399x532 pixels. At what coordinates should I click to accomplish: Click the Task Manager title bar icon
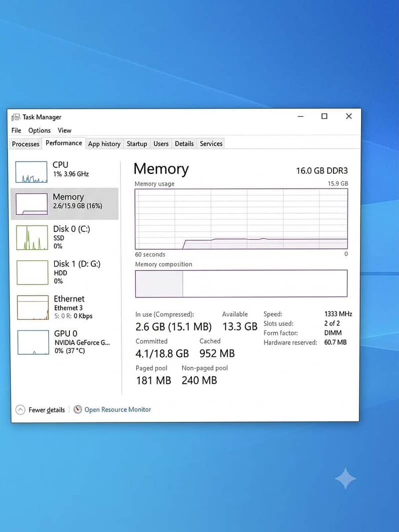coord(15,117)
